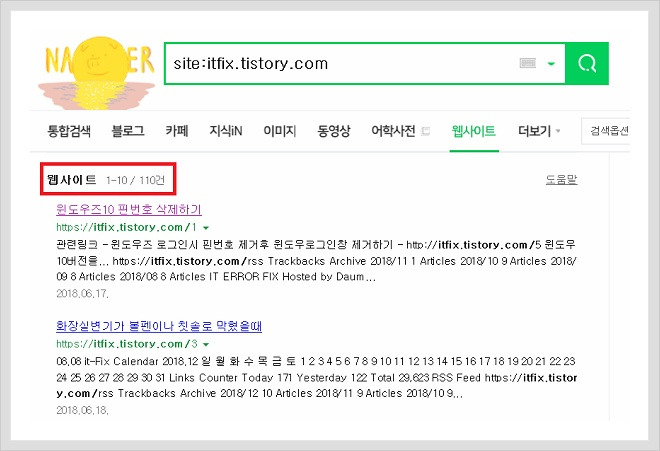Open the on-screen keyboard icon in search box

coord(528,64)
